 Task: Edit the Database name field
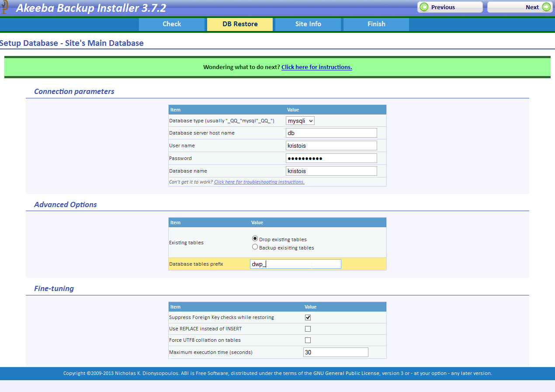(331, 171)
